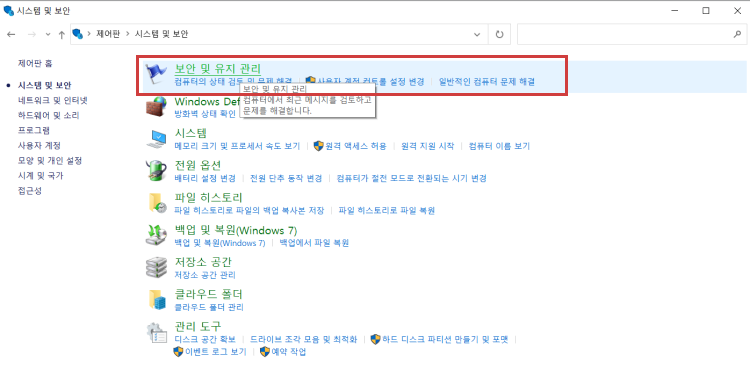Click 사용자 계정 컨트롤 설정 변경 link
The height and width of the screenshot is (383, 750).
[x=371, y=82]
